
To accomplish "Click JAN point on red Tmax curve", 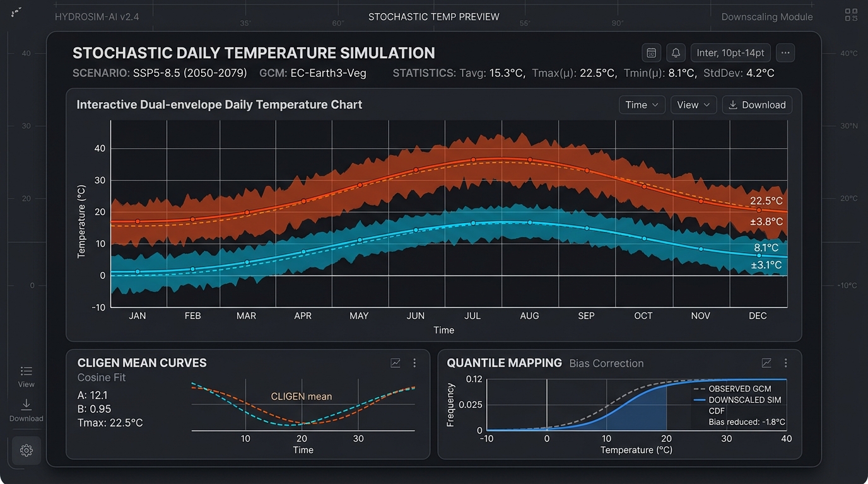I will click(138, 222).
